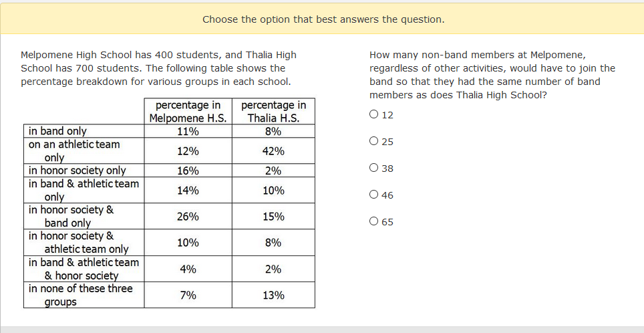
Task: Click the yellow instruction banner text
Action: [x=323, y=19]
